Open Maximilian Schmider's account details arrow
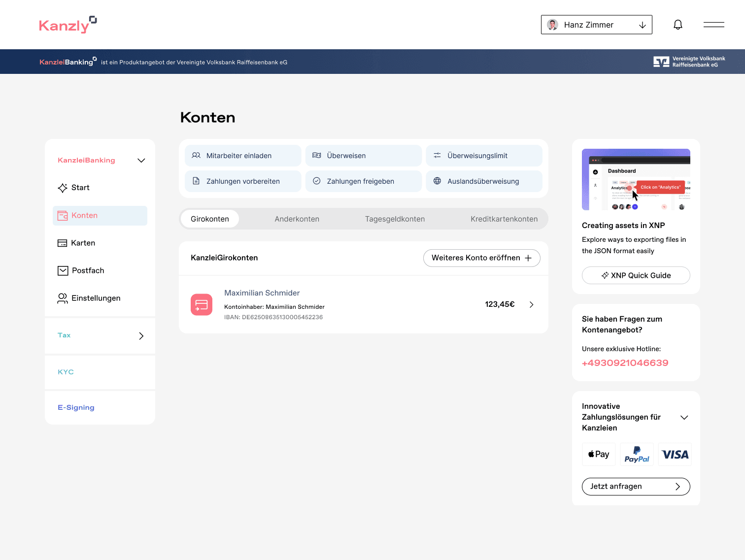 coord(531,304)
